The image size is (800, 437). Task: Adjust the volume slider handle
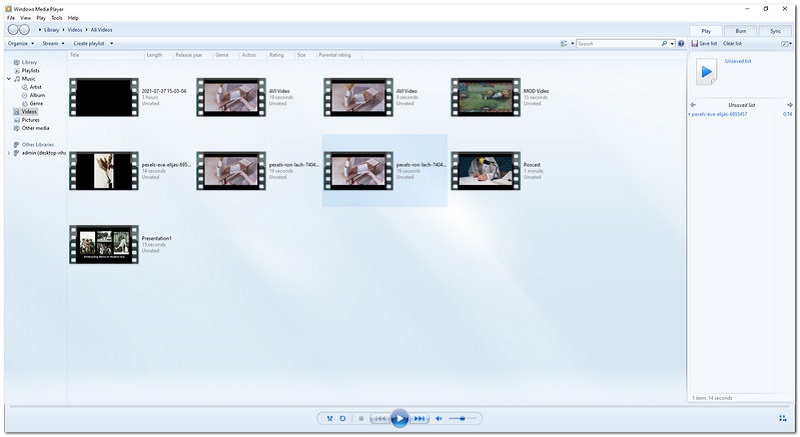462,419
